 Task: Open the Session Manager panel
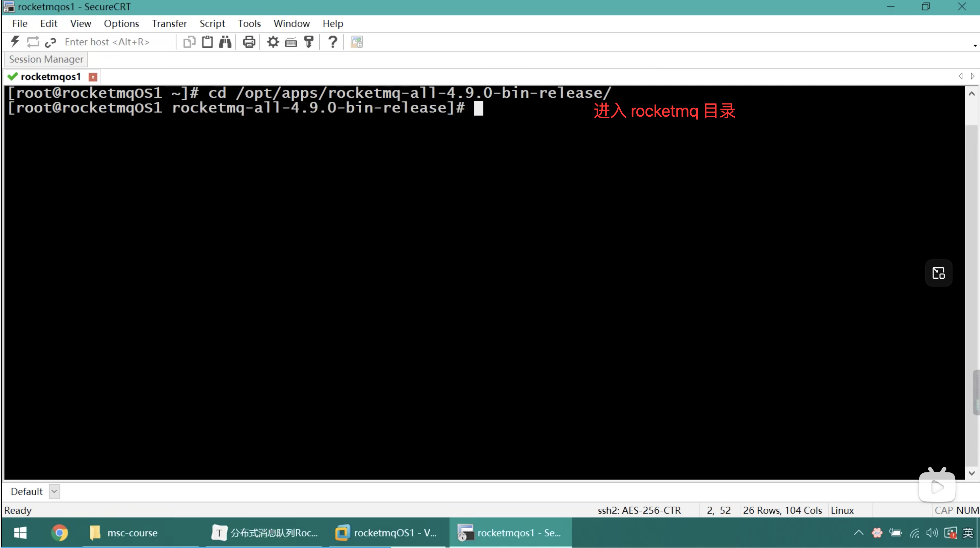pos(46,59)
